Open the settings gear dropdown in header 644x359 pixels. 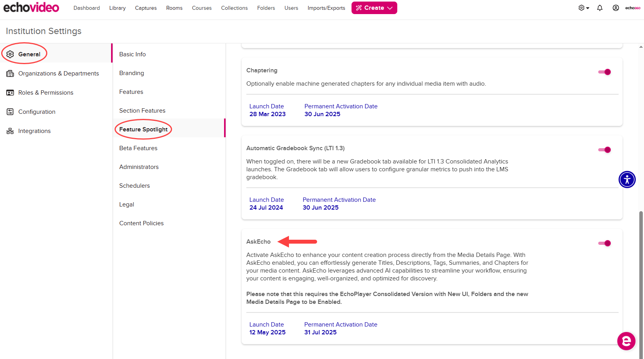point(584,8)
